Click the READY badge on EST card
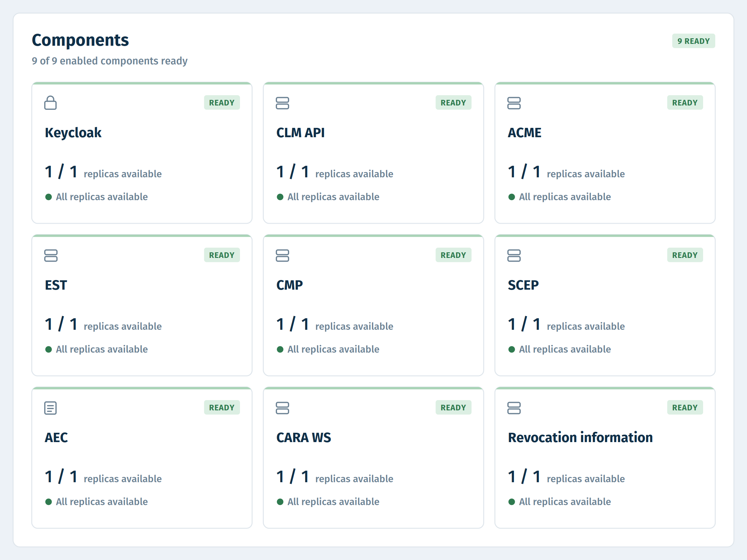The height and width of the screenshot is (560, 747). (222, 255)
